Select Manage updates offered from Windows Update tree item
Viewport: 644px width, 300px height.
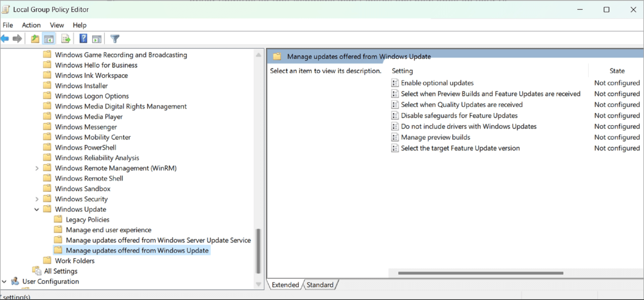137,250
